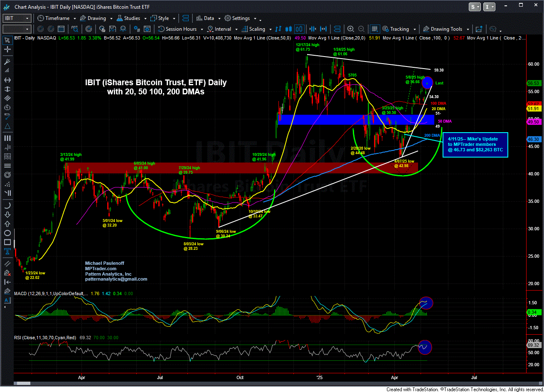
Task: Open the Data menu
Action: 208,18
